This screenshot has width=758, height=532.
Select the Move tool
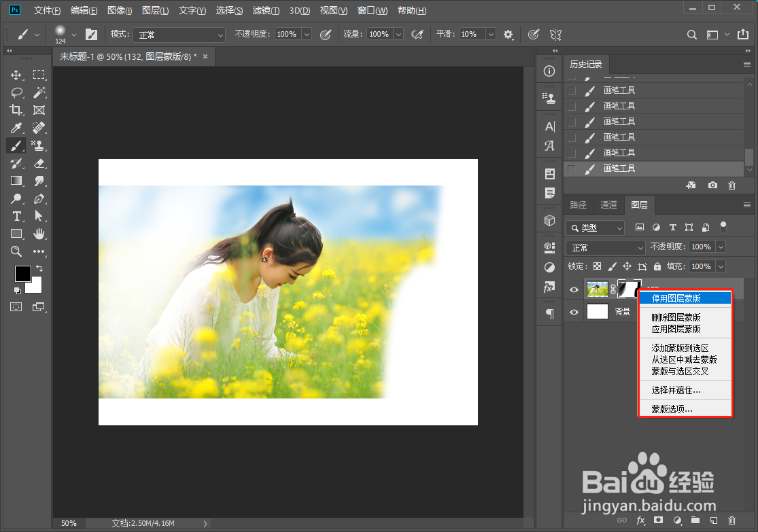(x=16, y=75)
